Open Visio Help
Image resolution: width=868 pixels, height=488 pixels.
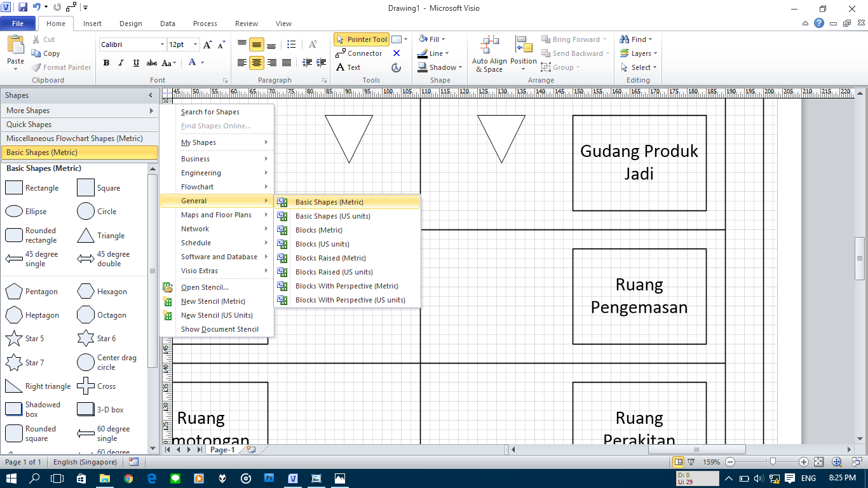819,24
